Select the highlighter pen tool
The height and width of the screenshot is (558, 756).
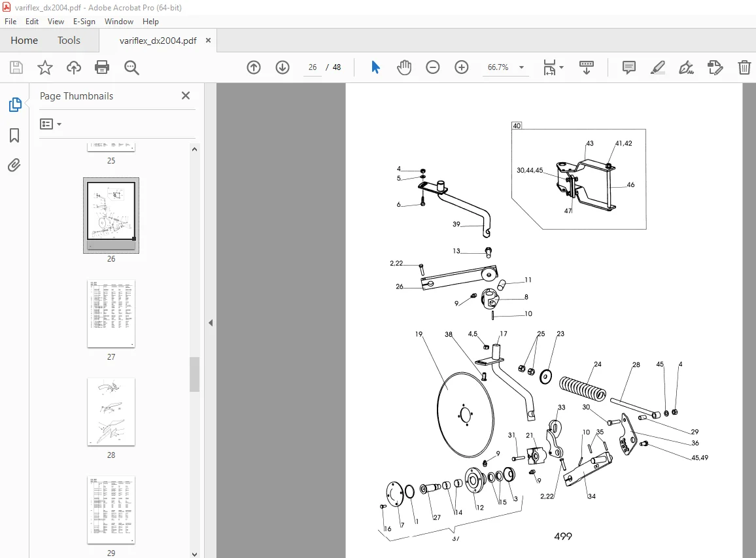[658, 67]
